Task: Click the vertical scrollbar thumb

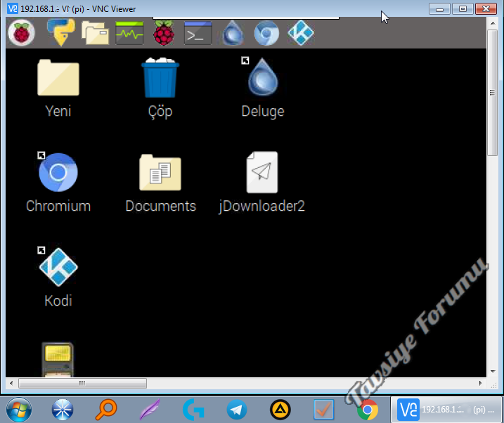Action: point(493,93)
